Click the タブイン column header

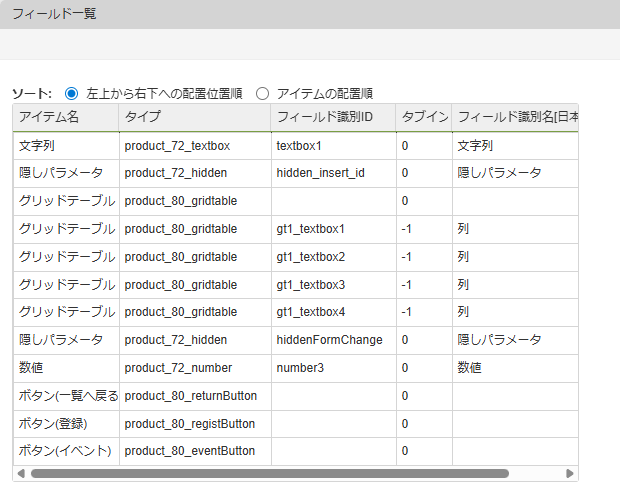(x=423, y=117)
